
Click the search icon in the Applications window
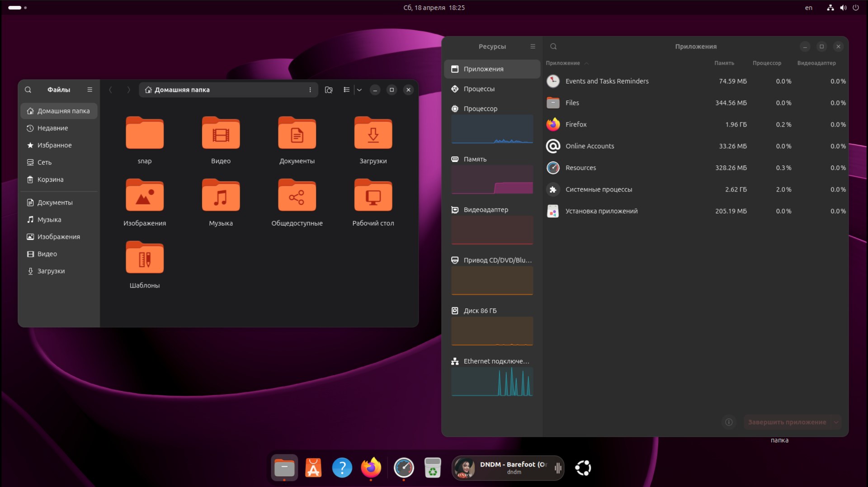tap(553, 46)
